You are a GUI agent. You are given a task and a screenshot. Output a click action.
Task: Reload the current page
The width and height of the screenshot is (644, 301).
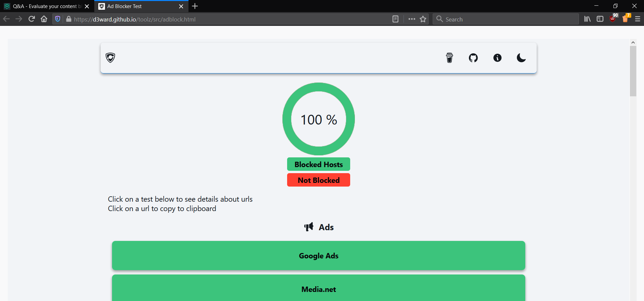[x=32, y=19]
